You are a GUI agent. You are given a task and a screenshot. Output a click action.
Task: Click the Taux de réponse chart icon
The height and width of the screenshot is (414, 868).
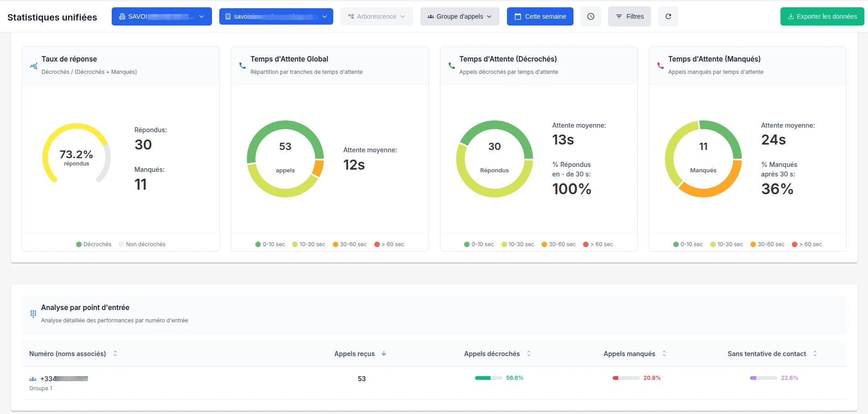[34, 66]
